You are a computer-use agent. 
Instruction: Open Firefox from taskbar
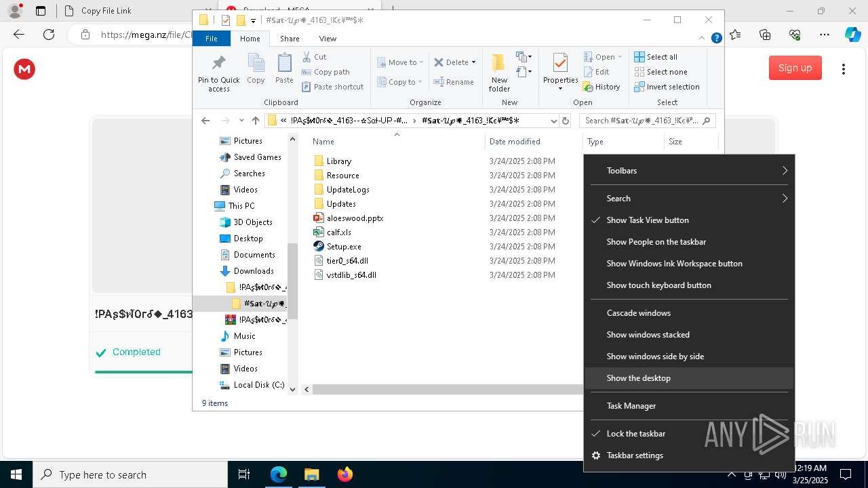pos(344,474)
